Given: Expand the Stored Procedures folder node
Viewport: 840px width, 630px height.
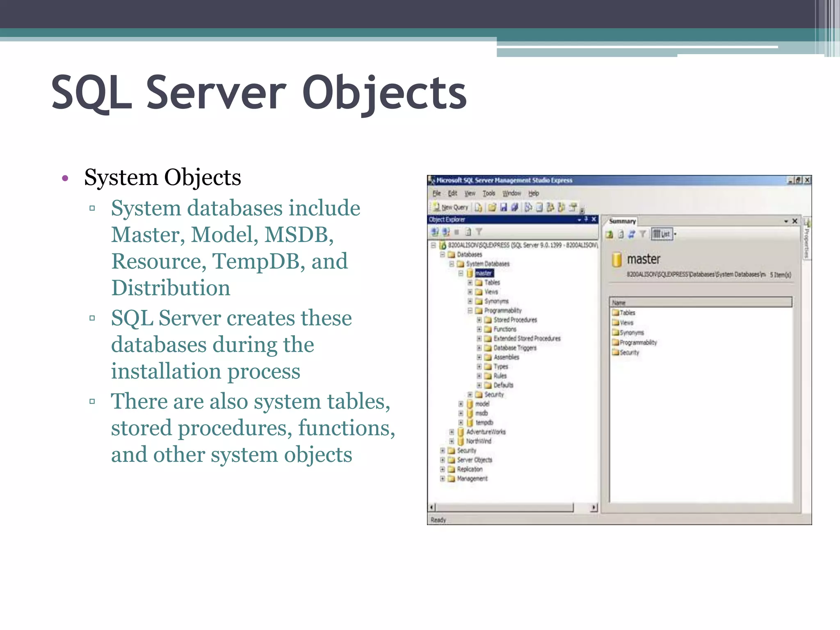Looking at the screenshot, I should pos(479,320).
